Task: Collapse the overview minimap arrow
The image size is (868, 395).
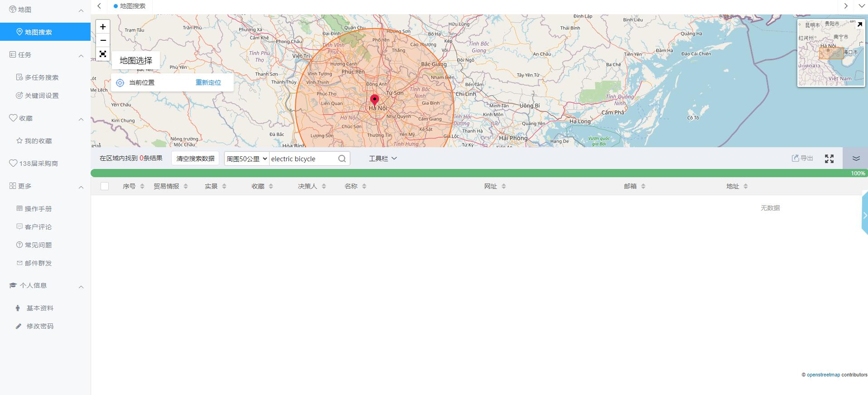Action: (859, 24)
